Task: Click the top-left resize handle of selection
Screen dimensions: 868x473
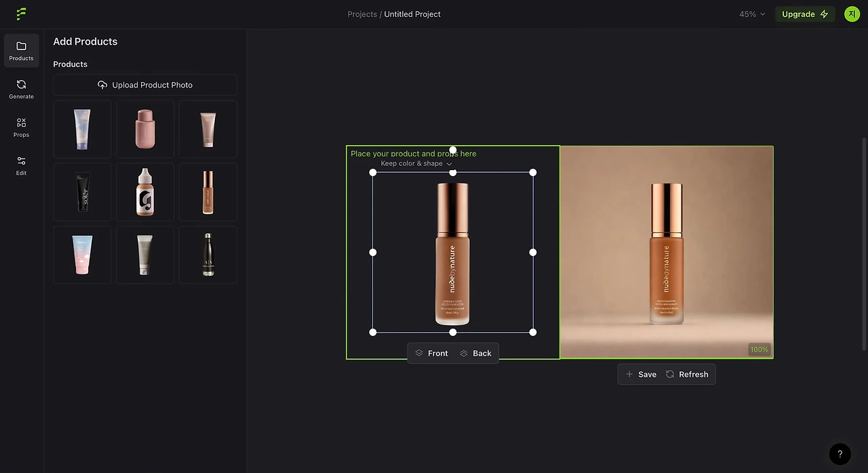Action: (x=373, y=172)
